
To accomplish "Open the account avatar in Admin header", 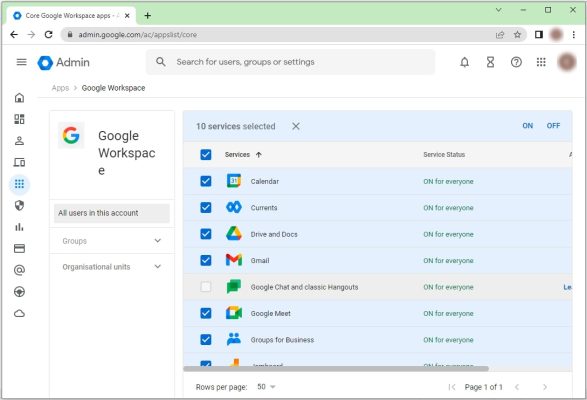I will (567, 62).
